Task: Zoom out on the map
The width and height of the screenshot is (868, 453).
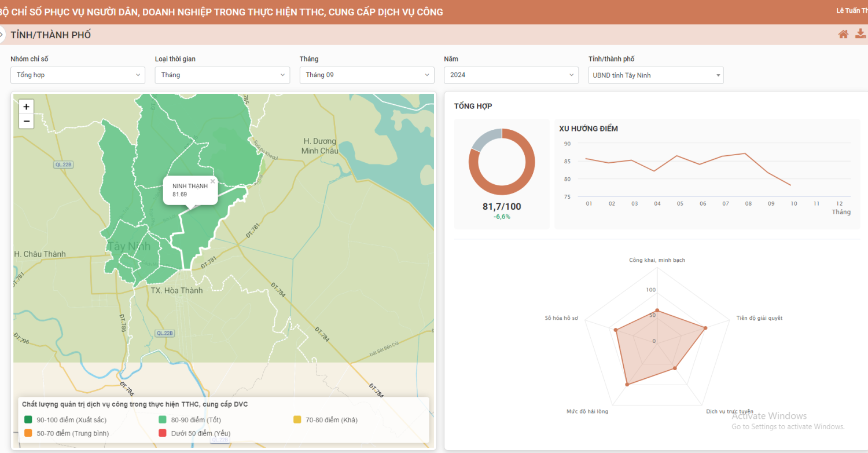Action: (26, 121)
